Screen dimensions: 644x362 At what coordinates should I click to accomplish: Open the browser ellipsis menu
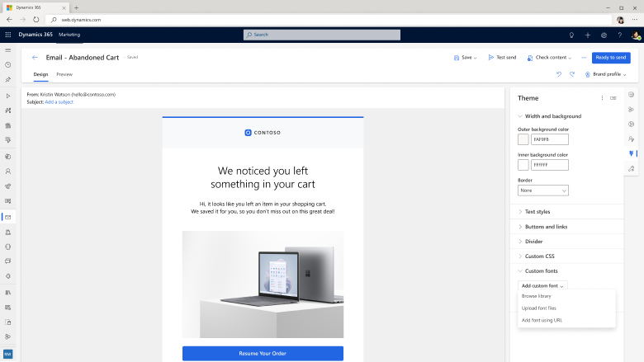(x=635, y=20)
